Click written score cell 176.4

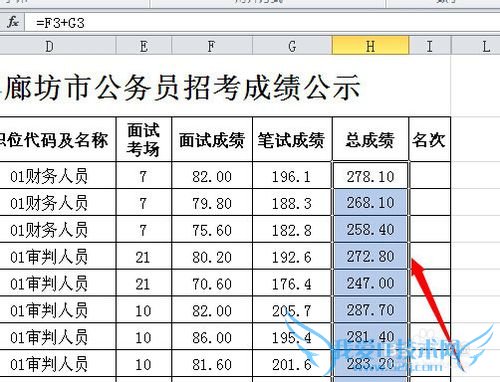(x=292, y=283)
